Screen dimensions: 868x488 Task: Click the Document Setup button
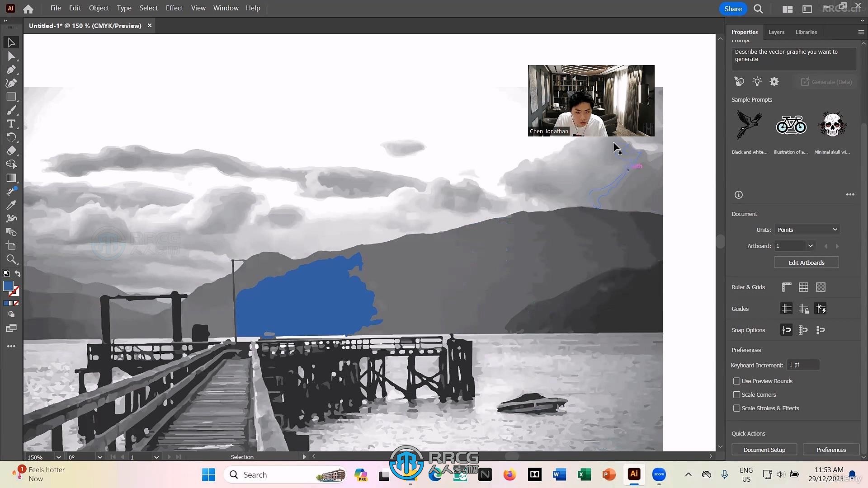[764, 449]
